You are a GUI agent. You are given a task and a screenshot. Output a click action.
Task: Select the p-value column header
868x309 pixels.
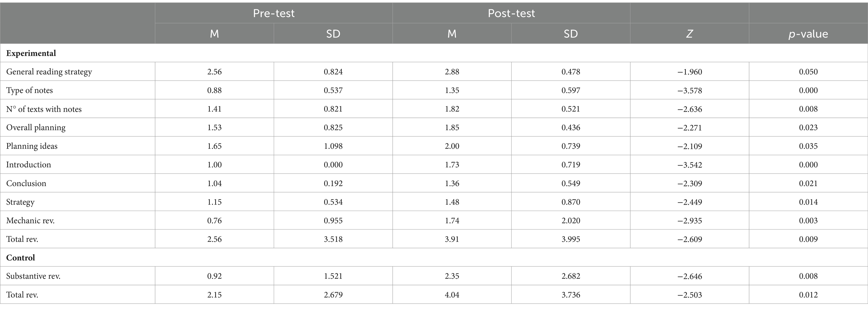(808, 34)
